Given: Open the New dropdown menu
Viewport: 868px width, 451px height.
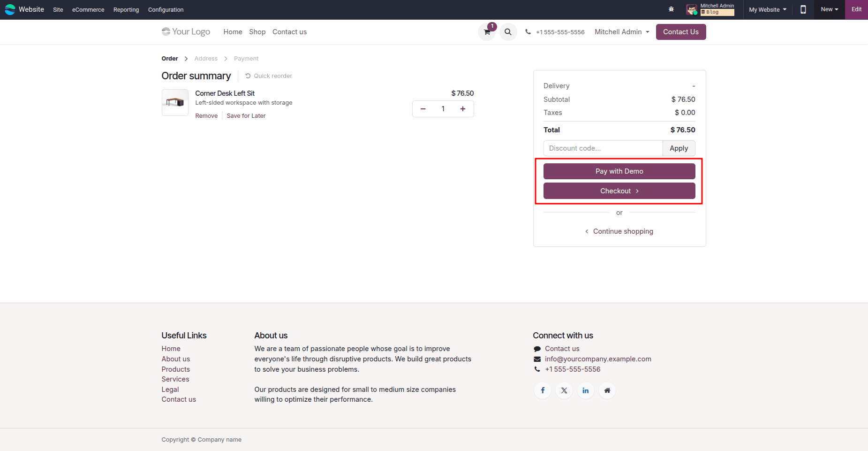Looking at the screenshot, I should (x=829, y=9).
